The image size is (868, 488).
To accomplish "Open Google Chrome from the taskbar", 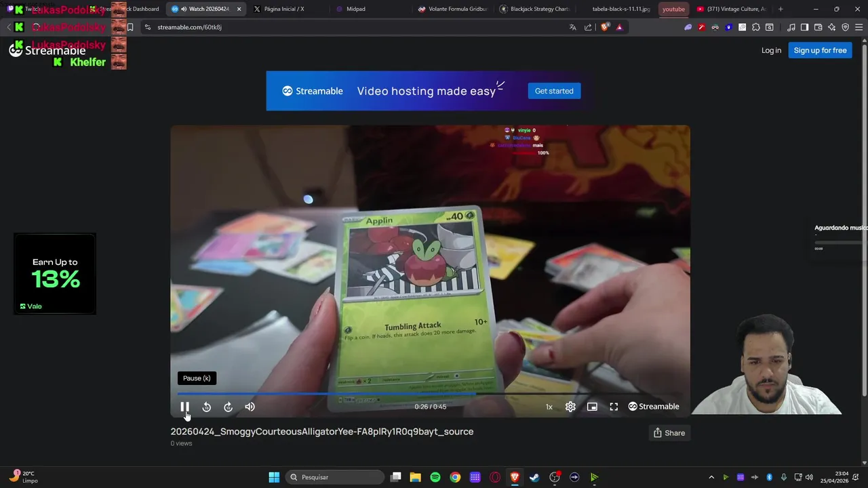I will (455, 477).
